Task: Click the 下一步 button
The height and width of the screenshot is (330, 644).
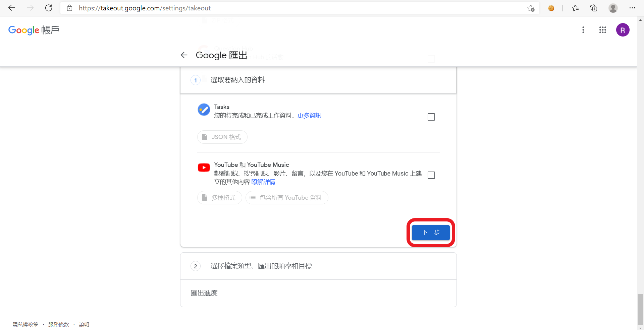Action: [431, 233]
